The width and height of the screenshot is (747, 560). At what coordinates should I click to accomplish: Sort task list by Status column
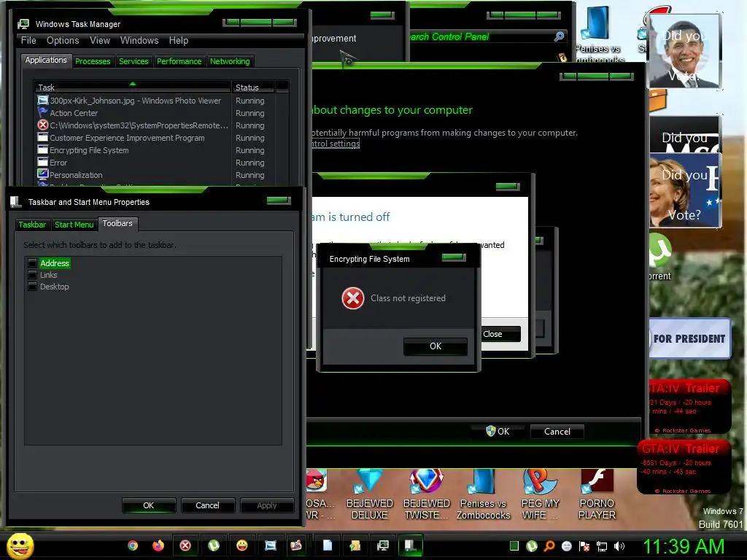pyautogui.click(x=252, y=87)
